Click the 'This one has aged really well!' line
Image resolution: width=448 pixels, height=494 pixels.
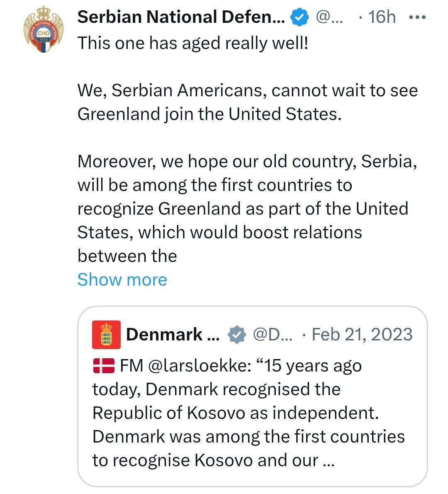193,42
